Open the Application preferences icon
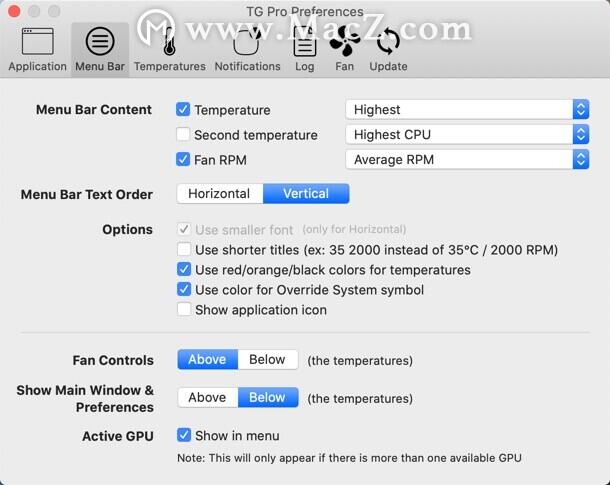This screenshot has width=610, height=485. [37, 41]
